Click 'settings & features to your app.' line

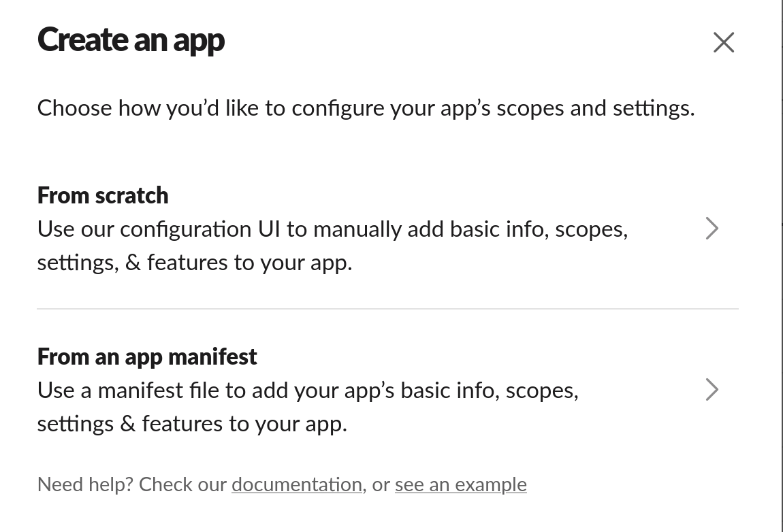click(192, 424)
